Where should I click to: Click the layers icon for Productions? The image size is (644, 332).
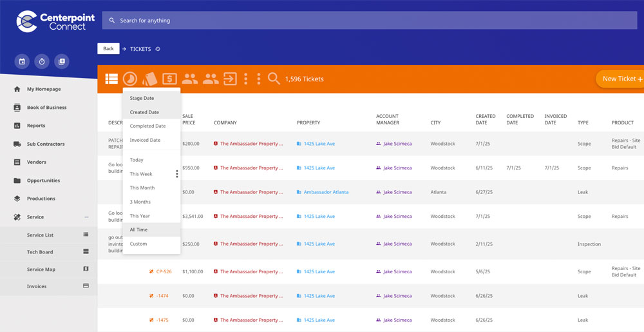point(17,199)
